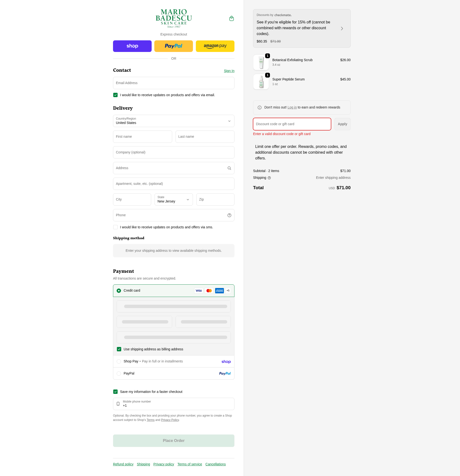
Task: Open the Refund policy link
Action: point(123,464)
